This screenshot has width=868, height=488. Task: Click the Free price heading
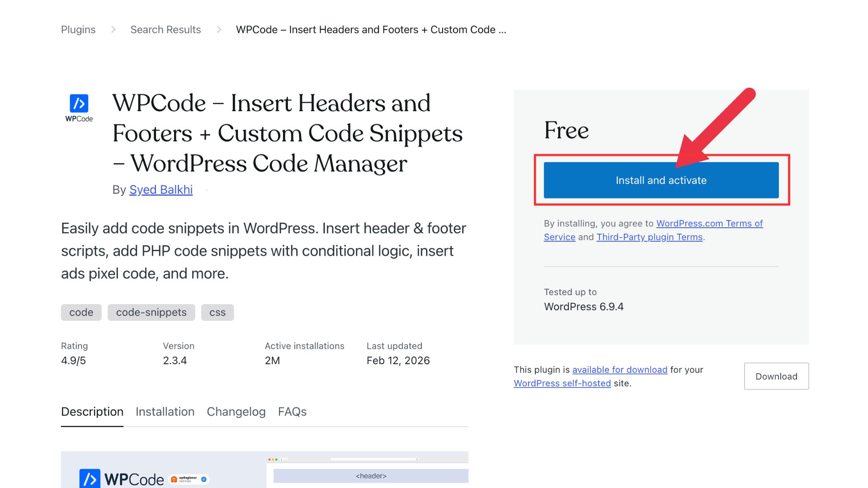click(566, 130)
